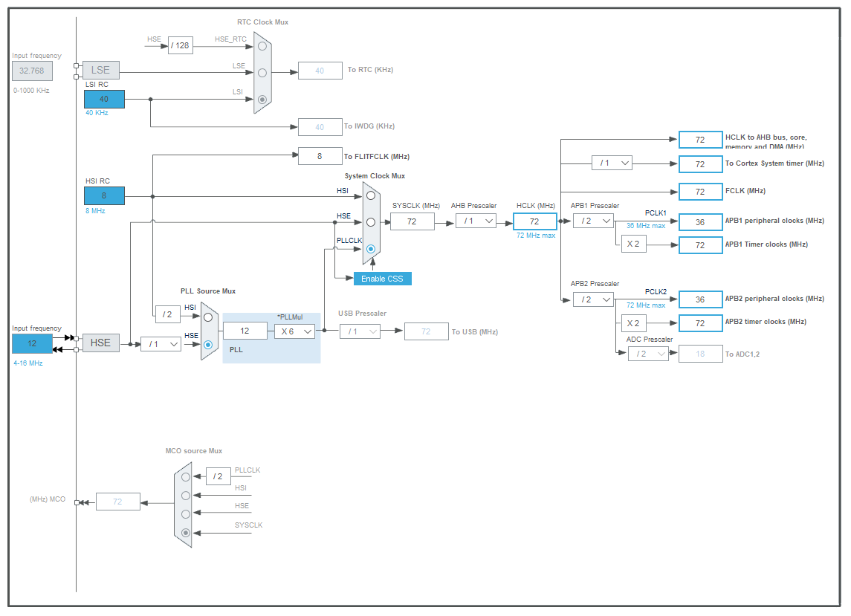Click the APB2 timer clocks value field

click(x=700, y=323)
